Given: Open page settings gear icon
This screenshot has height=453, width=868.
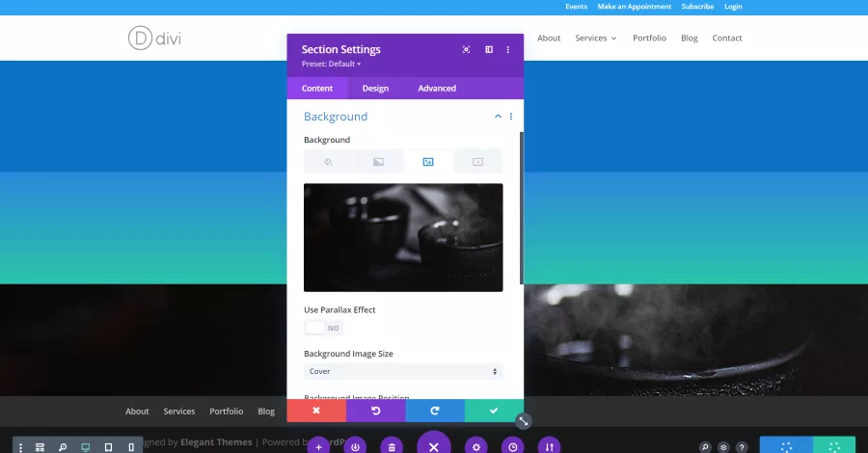Looking at the screenshot, I should click(476, 447).
